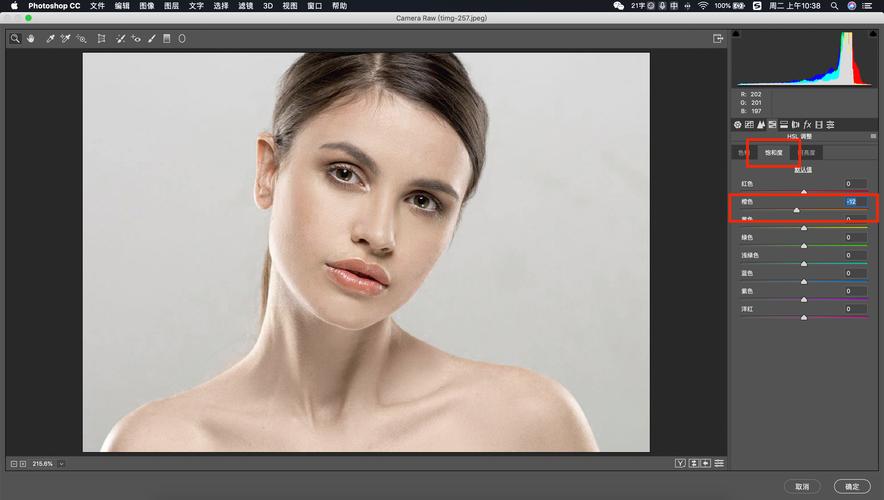This screenshot has width=884, height=500.
Task: Click the 红色 value input field
Action: coord(855,184)
